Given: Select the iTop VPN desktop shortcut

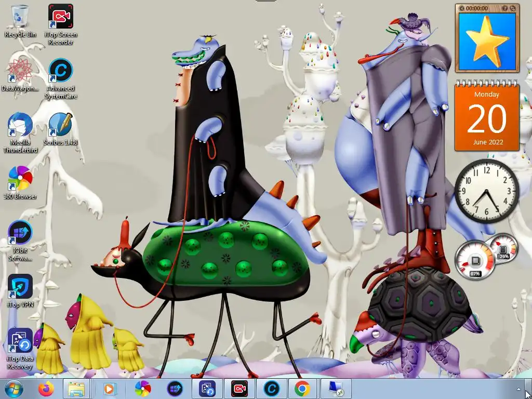Looking at the screenshot, I should (x=20, y=291).
